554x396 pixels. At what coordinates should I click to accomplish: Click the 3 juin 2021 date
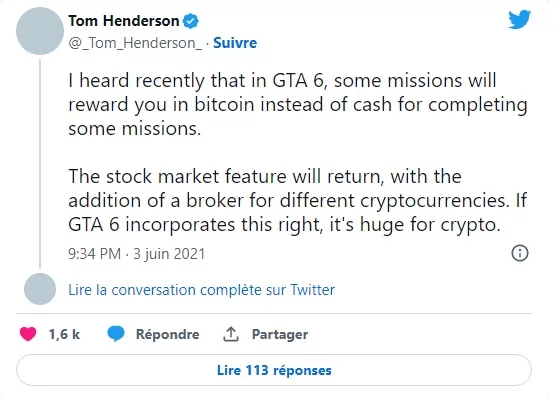169,254
